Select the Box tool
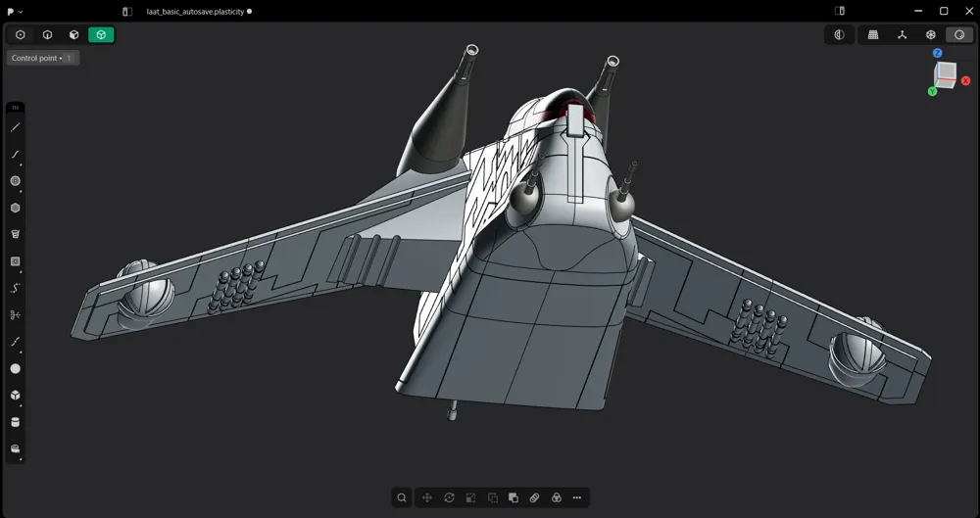This screenshot has width=980, height=518. point(16,395)
